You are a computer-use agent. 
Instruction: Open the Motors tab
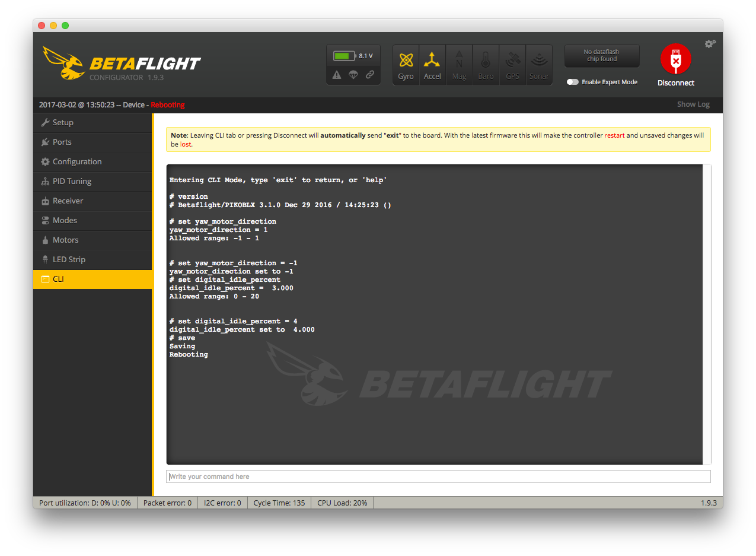point(92,240)
